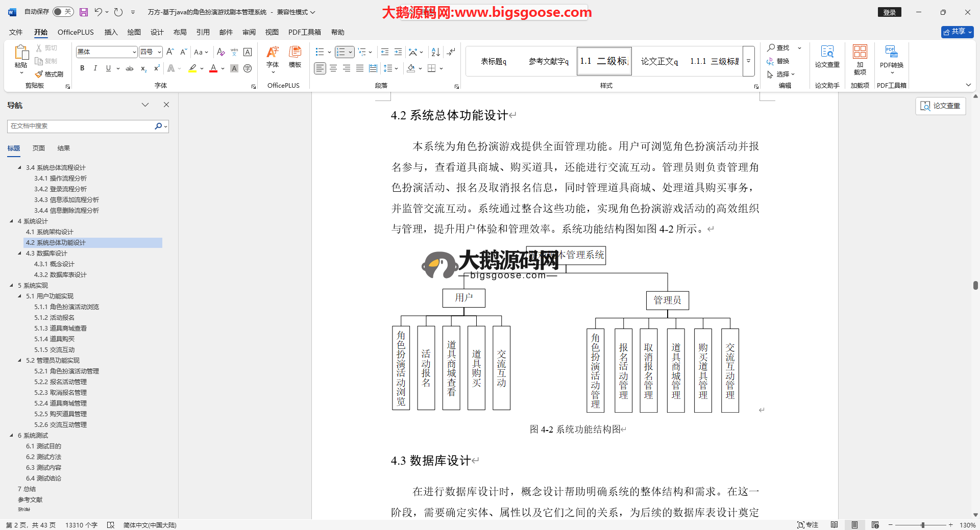Switch to the 页面 tab in navigation pane
The image size is (980, 530).
coord(39,148)
